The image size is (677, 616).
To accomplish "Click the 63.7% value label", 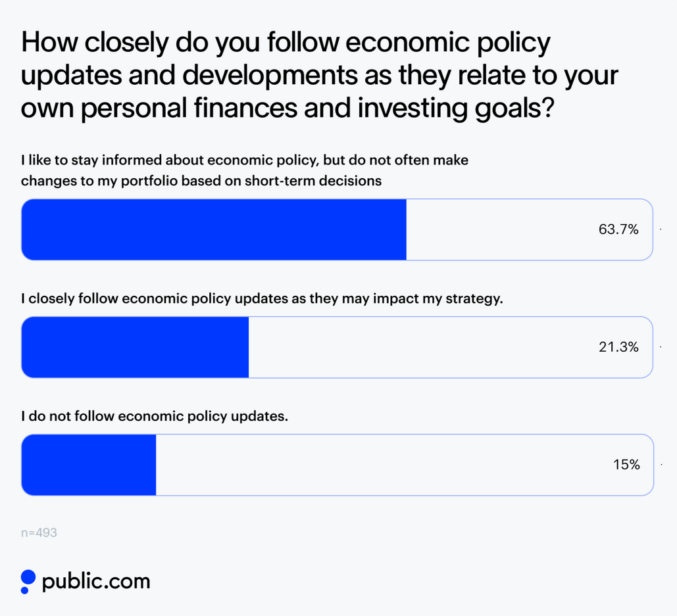I will pos(618,229).
